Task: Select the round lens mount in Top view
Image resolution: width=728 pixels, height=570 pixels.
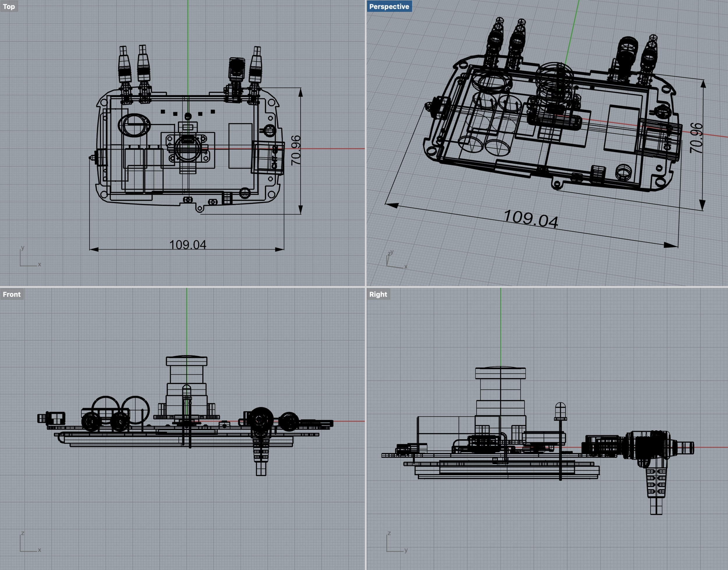Action: [188, 149]
